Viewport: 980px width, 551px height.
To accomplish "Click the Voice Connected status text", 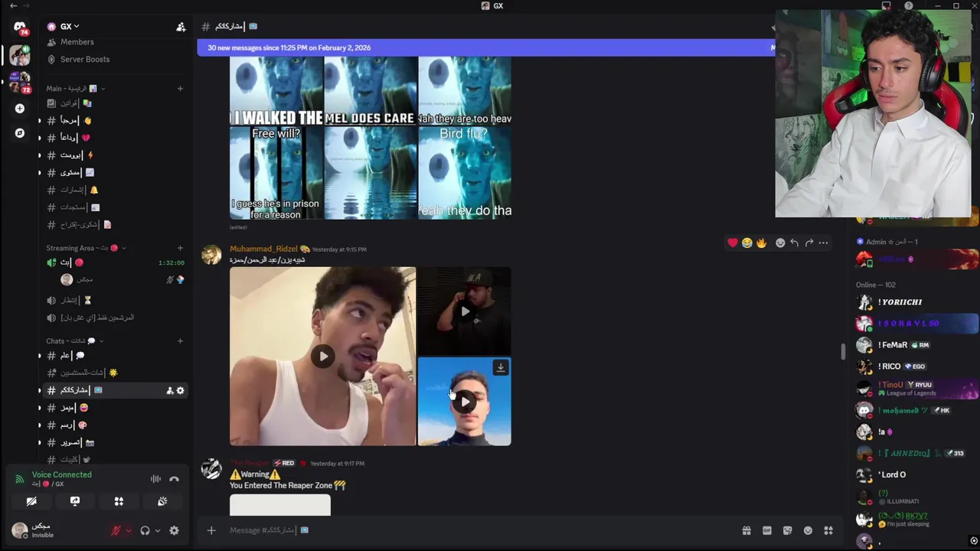I will pyautogui.click(x=61, y=474).
